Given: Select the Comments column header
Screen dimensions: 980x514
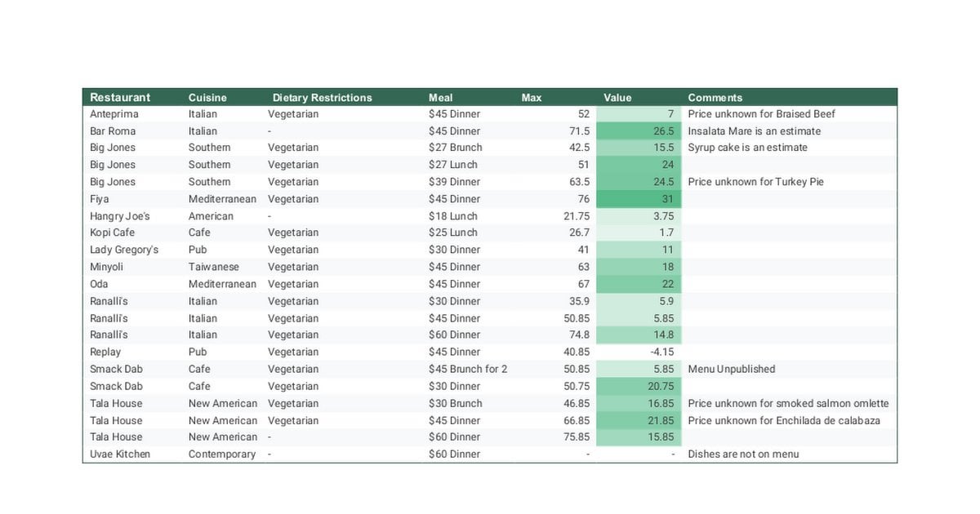Looking at the screenshot, I should point(715,97).
